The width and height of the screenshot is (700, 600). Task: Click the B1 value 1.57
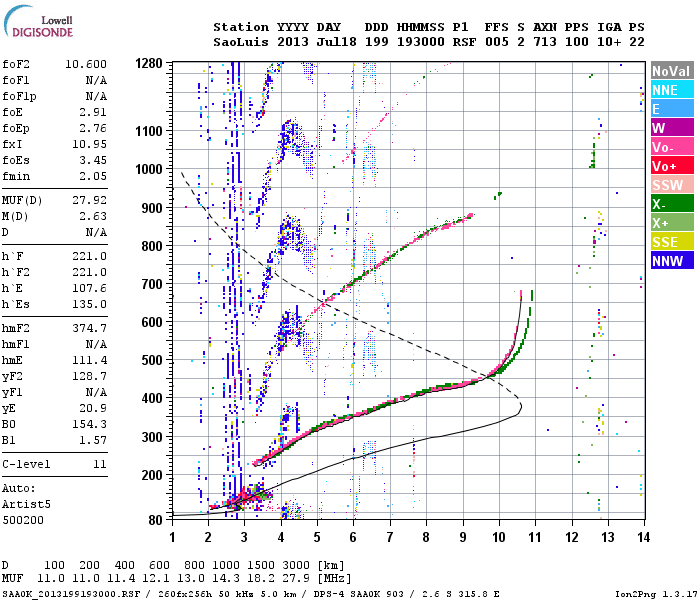pos(93,441)
